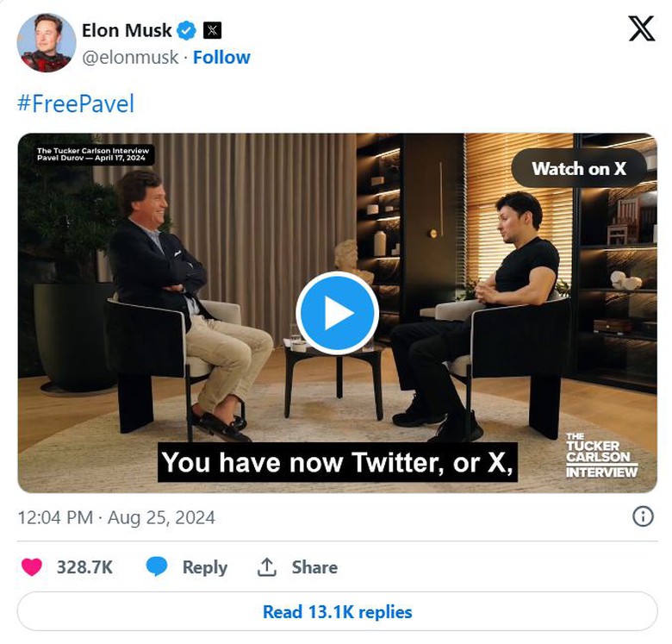Follow the @elonmusk account
The image size is (672, 644).
pyautogui.click(x=221, y=57)
